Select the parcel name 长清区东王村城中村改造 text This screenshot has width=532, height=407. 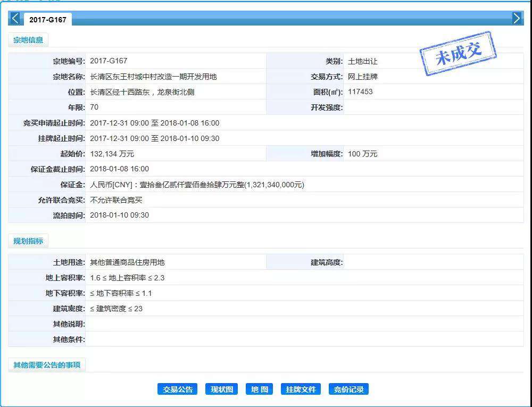pyautogui.click(x=153, y=77)
